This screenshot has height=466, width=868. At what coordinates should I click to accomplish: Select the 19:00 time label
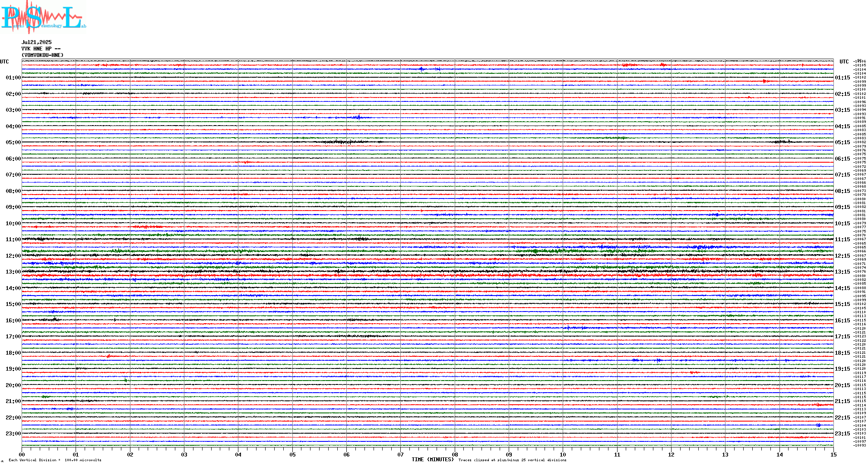tap(13, 369)
